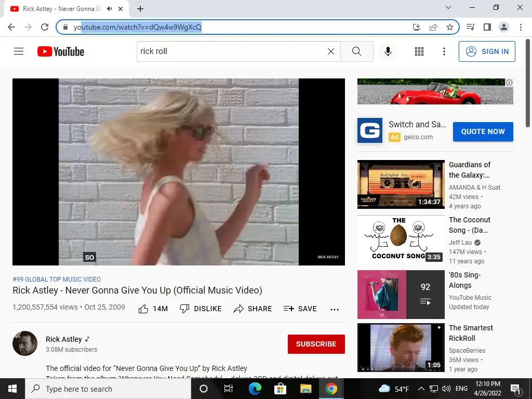Close the Rick Astley tab
The height and width of the screenshot is (399, 532).
121,9
